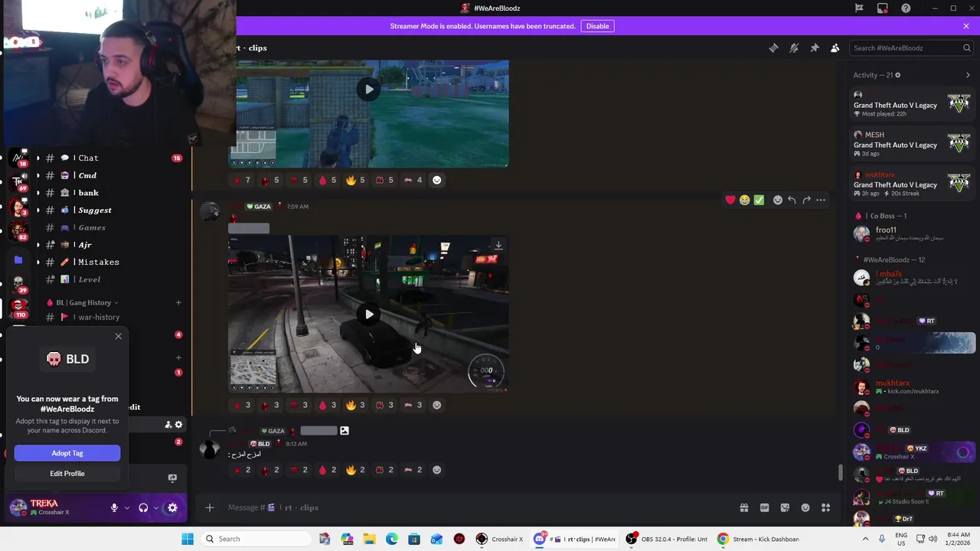Open the Threads icon in channel header
Screen dimensions: 980x551
773,47
